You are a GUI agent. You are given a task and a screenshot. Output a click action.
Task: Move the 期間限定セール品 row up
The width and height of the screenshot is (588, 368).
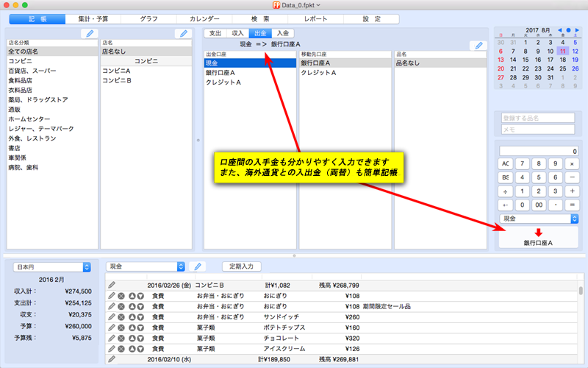click(132, 306)
